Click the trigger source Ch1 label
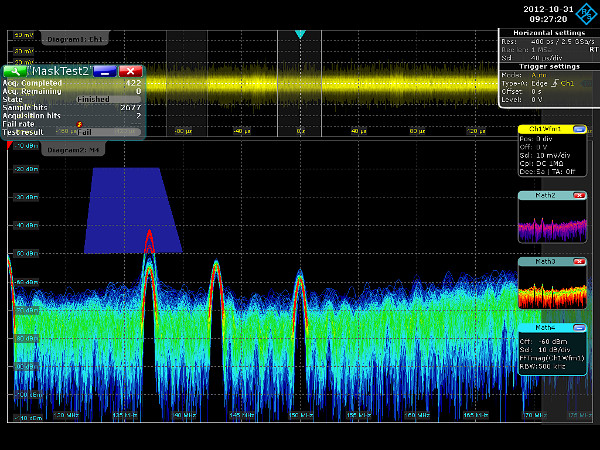 (x=567, y=83)
